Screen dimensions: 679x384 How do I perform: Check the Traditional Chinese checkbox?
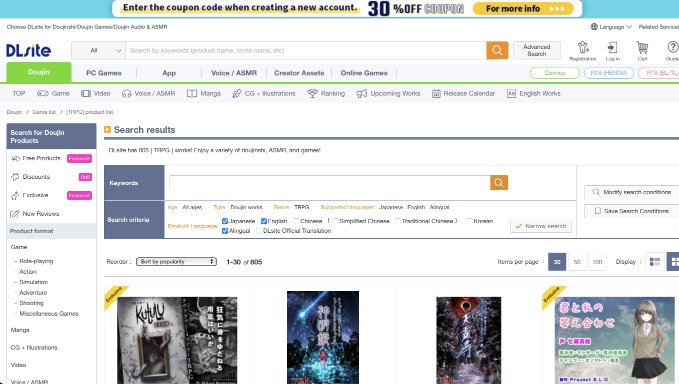pyautogui.click(x=398, y=221)
